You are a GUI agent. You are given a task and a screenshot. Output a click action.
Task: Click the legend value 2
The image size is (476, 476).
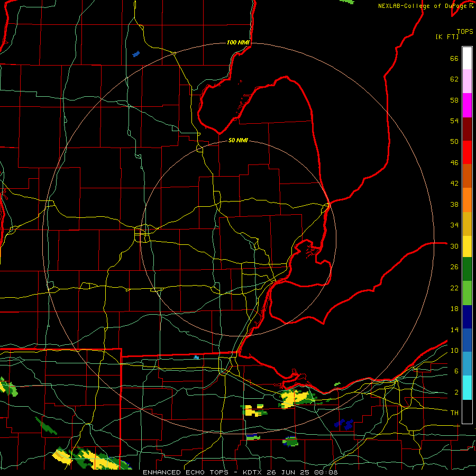(x=456, y=392)
